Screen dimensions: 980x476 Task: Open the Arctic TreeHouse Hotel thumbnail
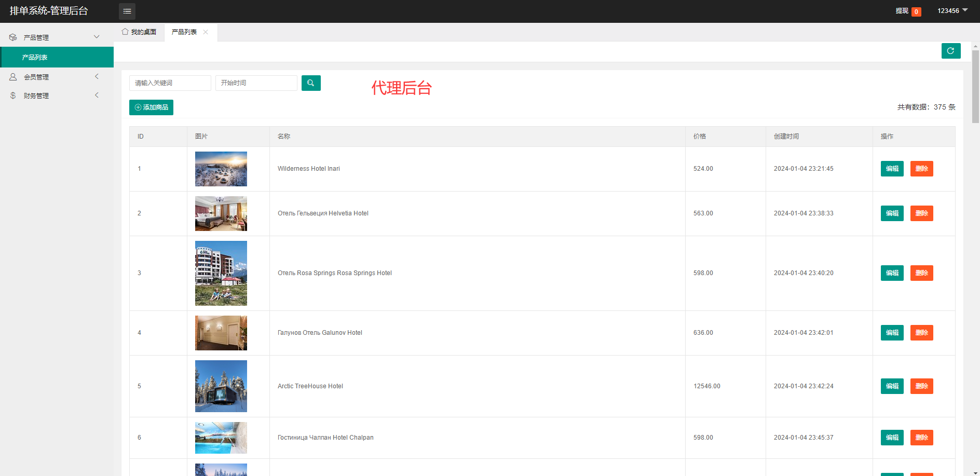221,386
